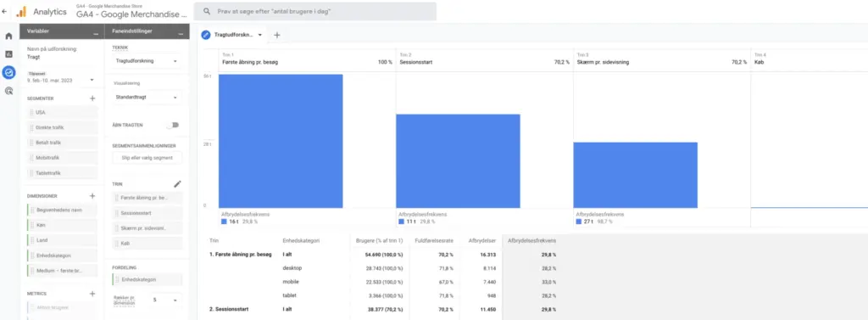Click the blue Første åbning funnel bar
868x320 pixels.
pos(281,141)
